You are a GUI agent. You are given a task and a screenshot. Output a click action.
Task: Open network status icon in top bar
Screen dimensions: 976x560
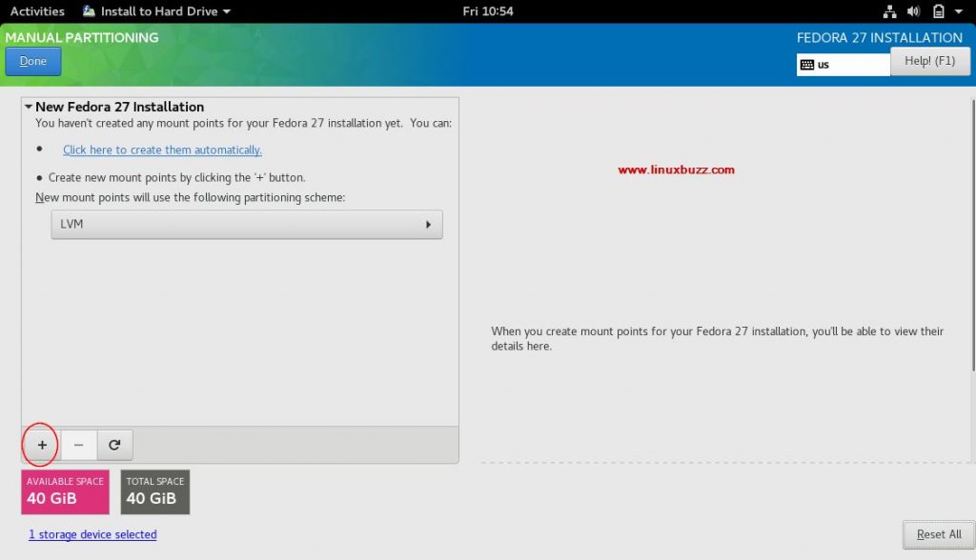(x=890, y=11)
